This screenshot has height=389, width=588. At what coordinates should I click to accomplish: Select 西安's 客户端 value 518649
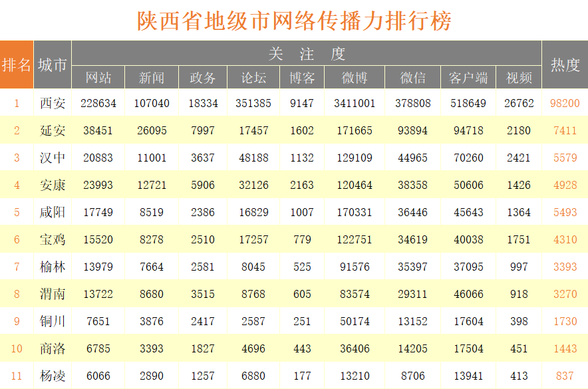coord(468,103)
